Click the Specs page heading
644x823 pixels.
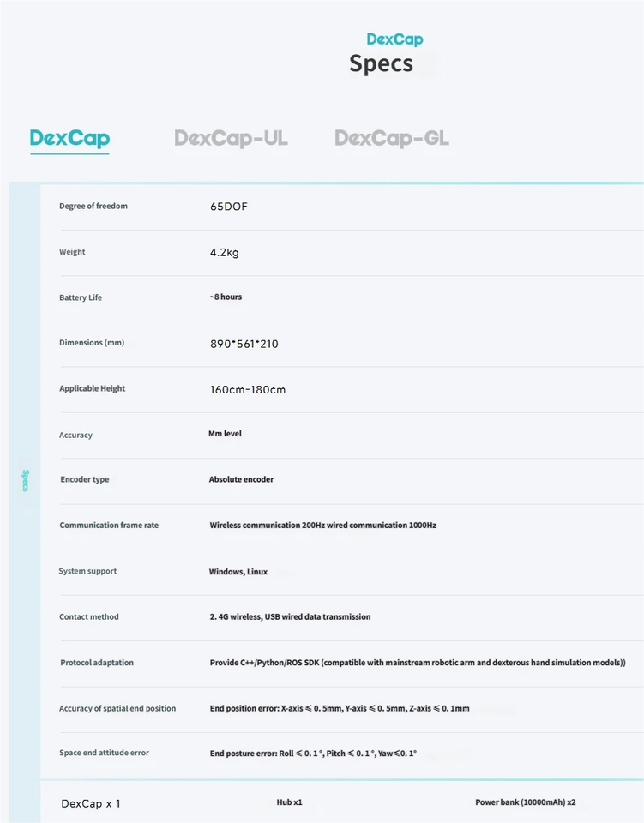tap(381, 63)
